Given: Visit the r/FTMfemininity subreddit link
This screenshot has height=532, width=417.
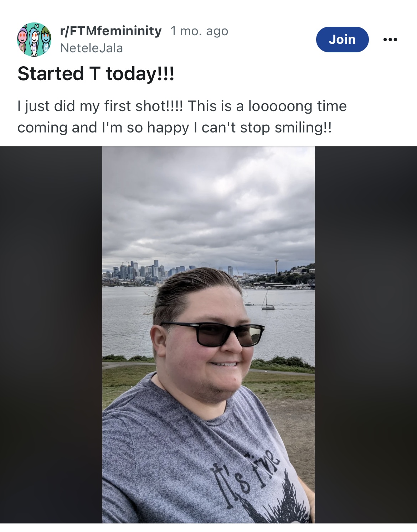Looking at the screenshot, I should click(x=111, y=31).
